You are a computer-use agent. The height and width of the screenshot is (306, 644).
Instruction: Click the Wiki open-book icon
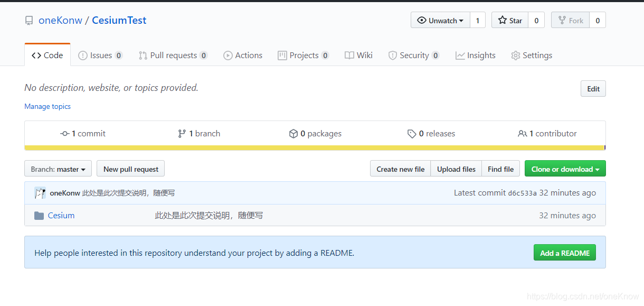coord(349,55)
